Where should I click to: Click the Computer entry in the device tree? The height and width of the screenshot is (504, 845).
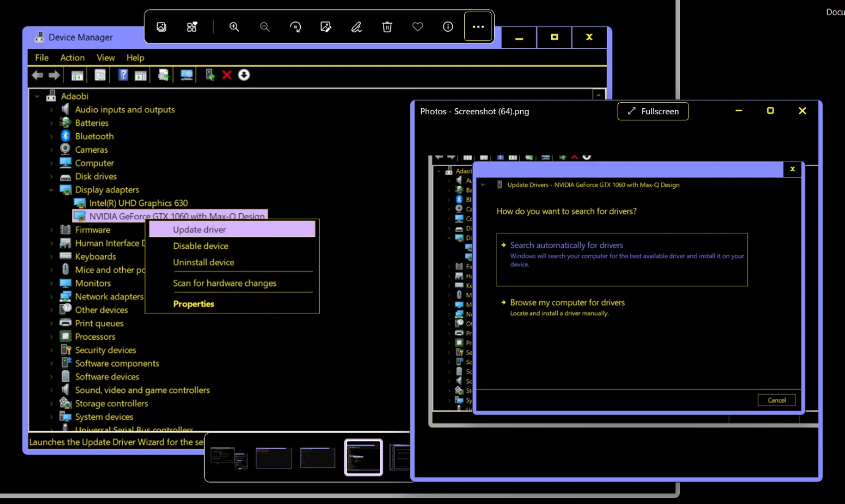(94, 163)
